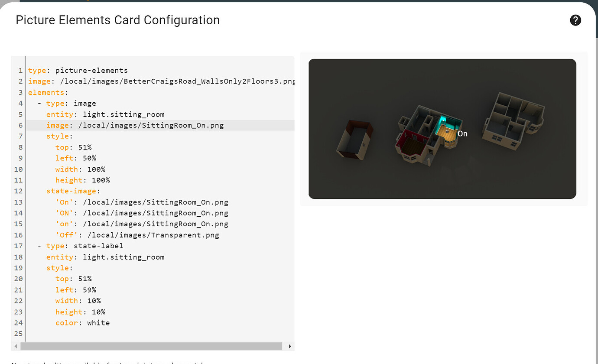598x364 pixels.
Task: Open the help question mark icon
Action: [575, 20]
